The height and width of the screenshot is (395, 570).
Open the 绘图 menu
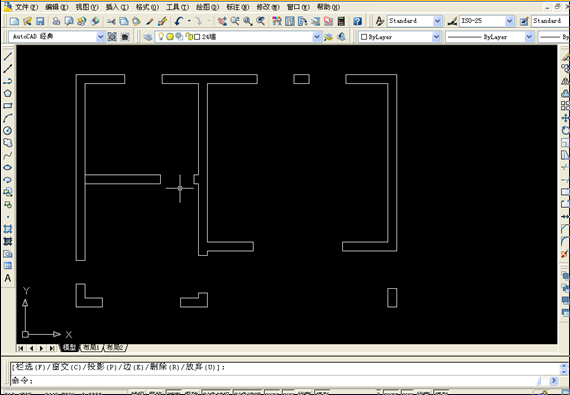[x=207, y=7]
